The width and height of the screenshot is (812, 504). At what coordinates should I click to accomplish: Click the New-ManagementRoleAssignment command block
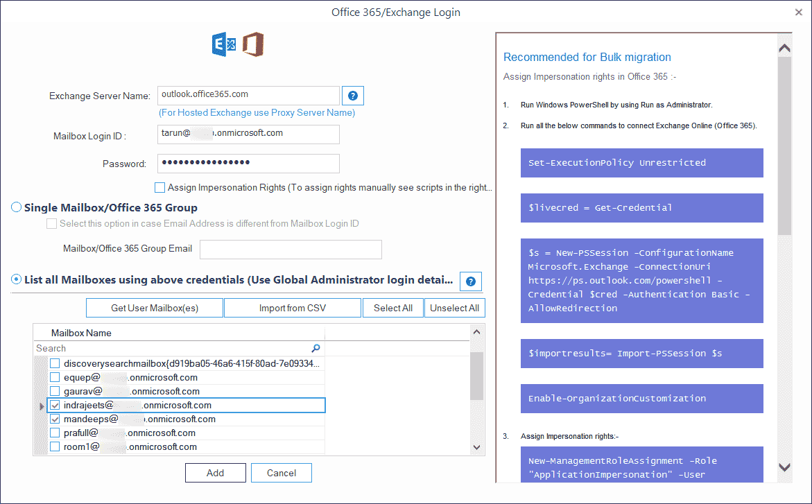point(641,464)
